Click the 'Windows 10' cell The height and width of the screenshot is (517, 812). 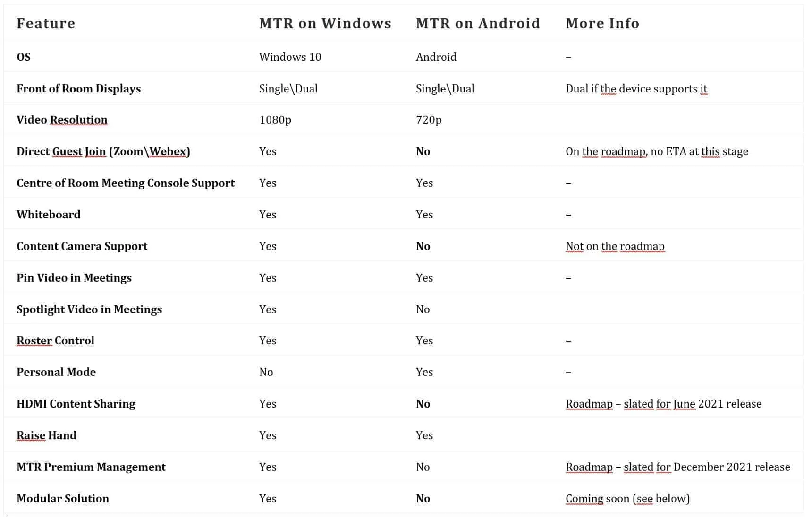(x=290, y=57)
